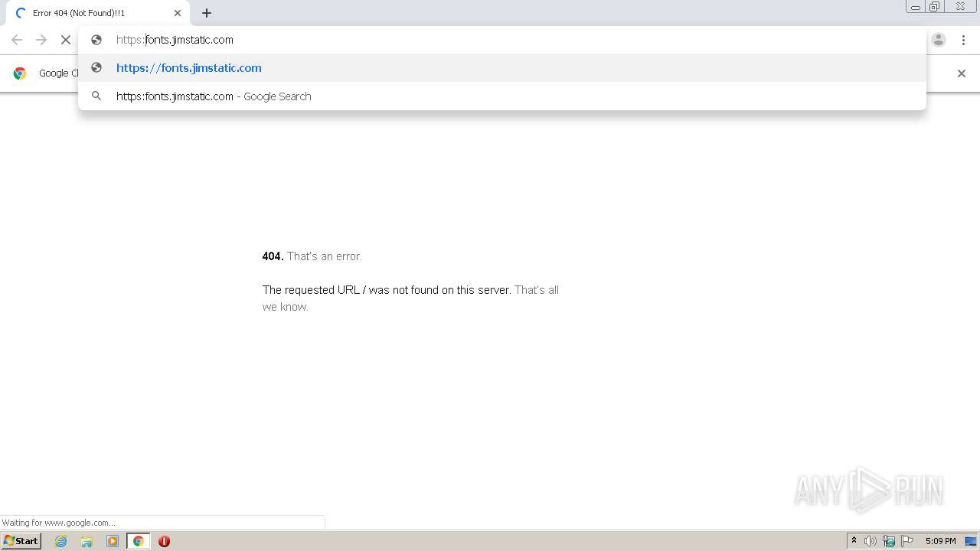This screenshot has height=551, width=980.
Task: Stop loading the page with X button
Action: 66,40
